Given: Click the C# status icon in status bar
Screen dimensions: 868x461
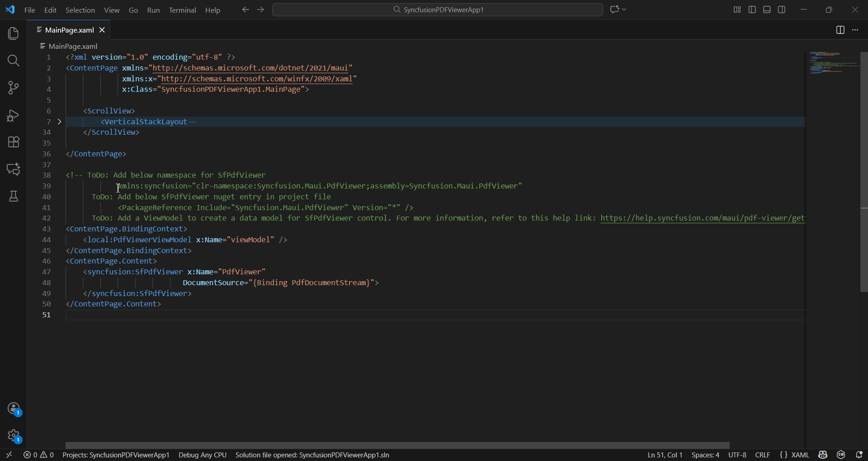Looking at the screenshot, I should click(841, 455).
